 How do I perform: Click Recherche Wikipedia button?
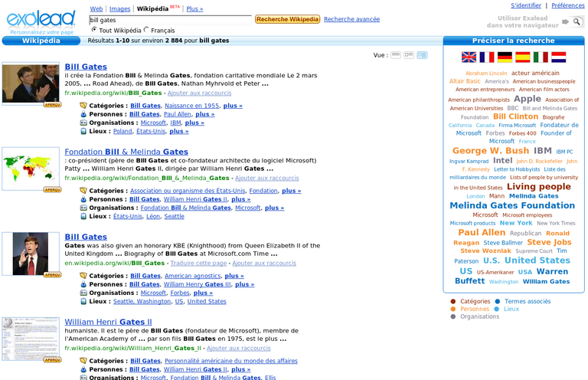click(x=288, y=19)
